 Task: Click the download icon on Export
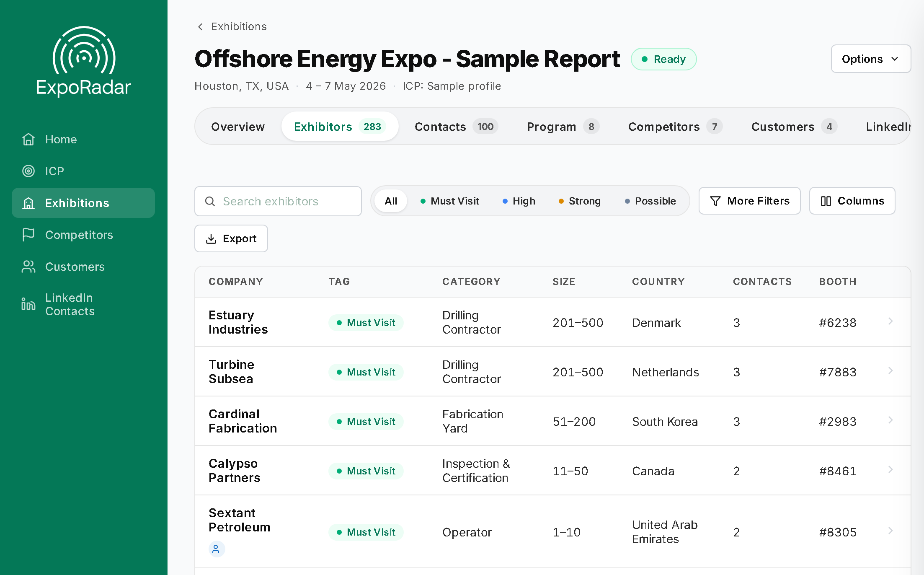(x=211, y=239)
